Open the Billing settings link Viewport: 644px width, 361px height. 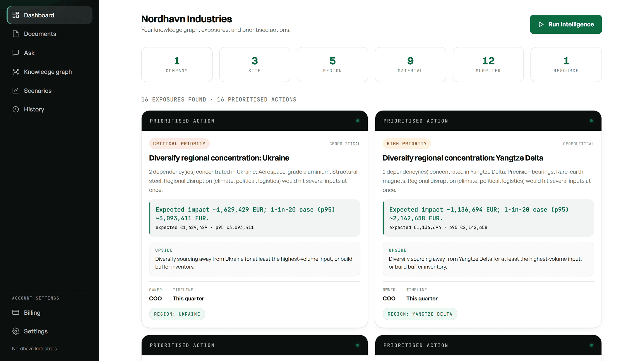click(x=49, y=312)
